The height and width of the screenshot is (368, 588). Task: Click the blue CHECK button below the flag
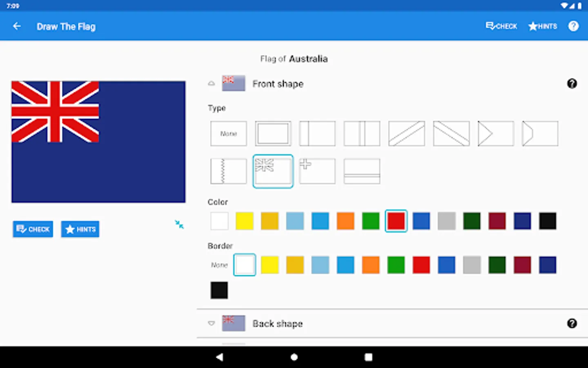(x=33, y=229)
